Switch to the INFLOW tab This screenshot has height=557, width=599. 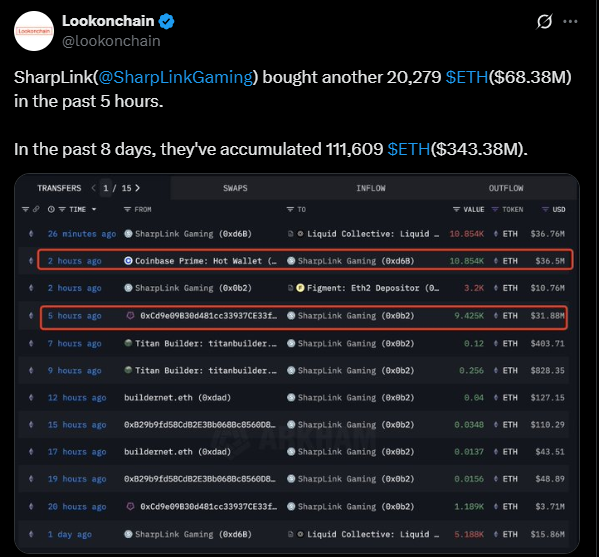[x=371, y=188]
